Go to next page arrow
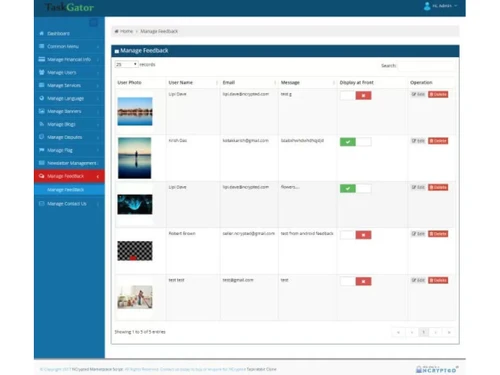 (436, 332)
